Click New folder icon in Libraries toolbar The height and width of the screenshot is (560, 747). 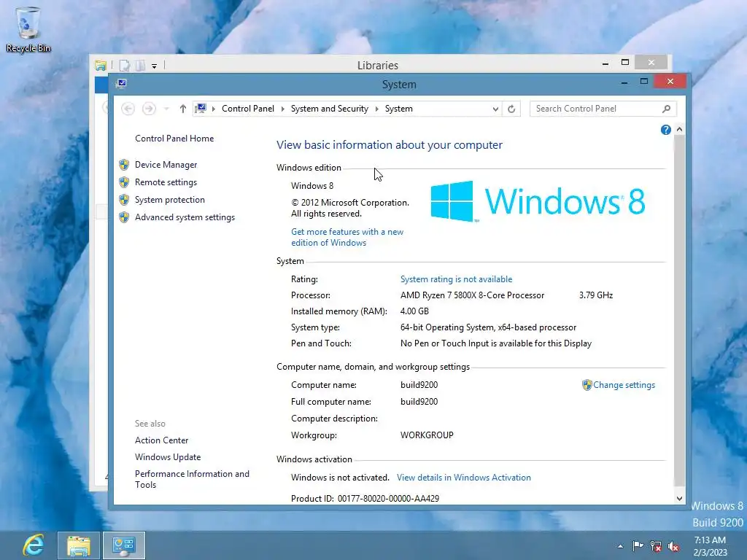(141, 65)
